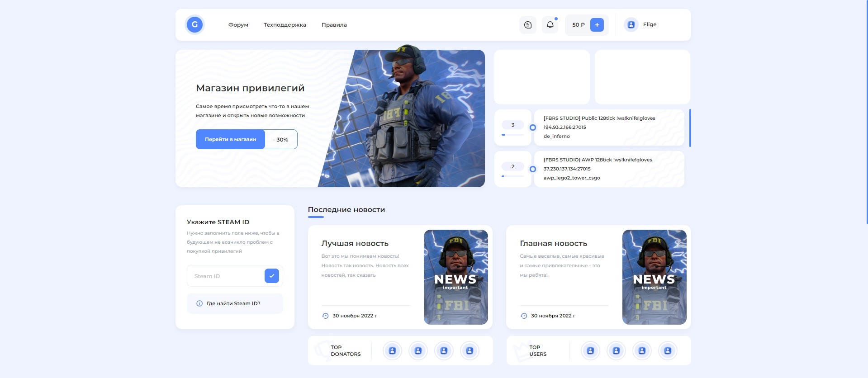Viewport: 868px width, 378px height.
Task: Open the Форум menu item
Action: [238, 25]
